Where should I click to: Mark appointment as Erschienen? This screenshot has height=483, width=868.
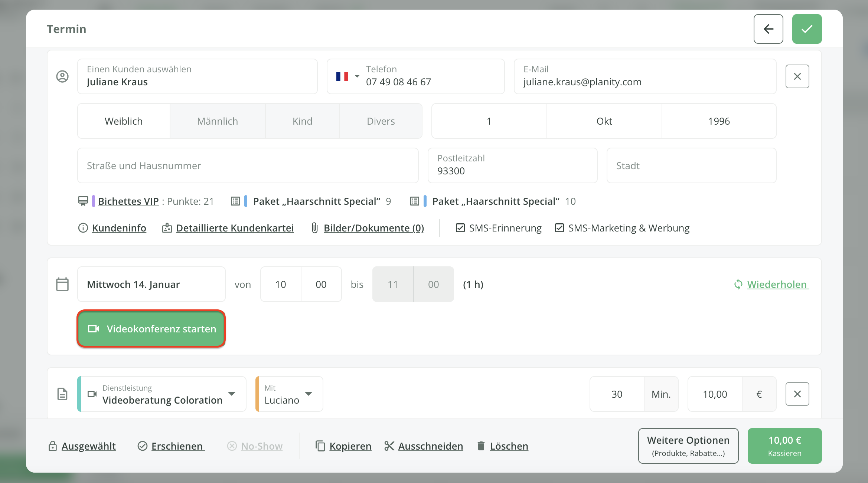(x=177, y=446)
